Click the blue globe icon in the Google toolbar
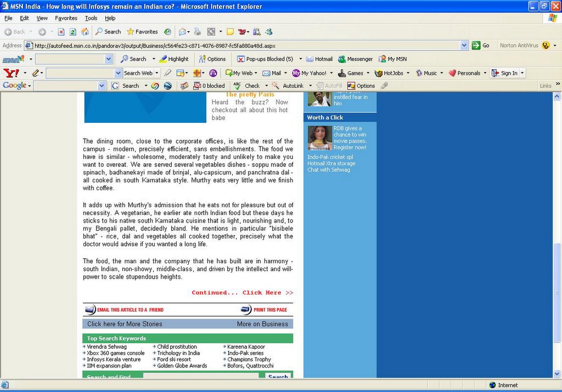 (168, 86)
